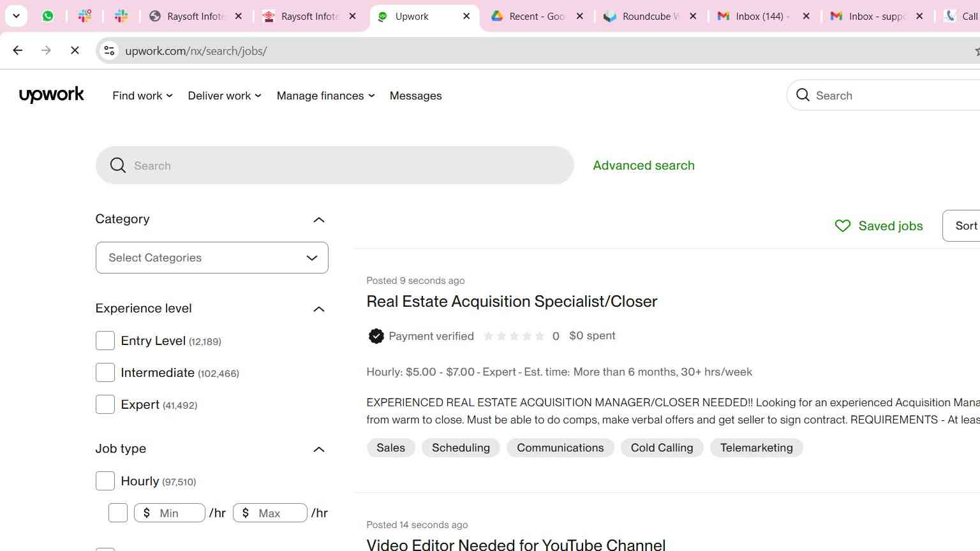The image size is (980, 551).
Task: Open Real Estate Acquisition Specialist/Closer job
Action: pos(512,301)
